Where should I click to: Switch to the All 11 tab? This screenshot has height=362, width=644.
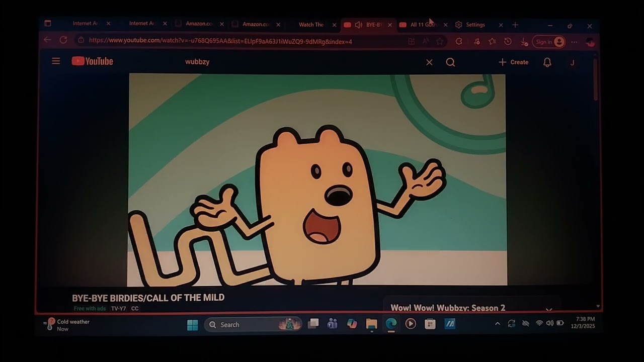click(x=422, y=25)
